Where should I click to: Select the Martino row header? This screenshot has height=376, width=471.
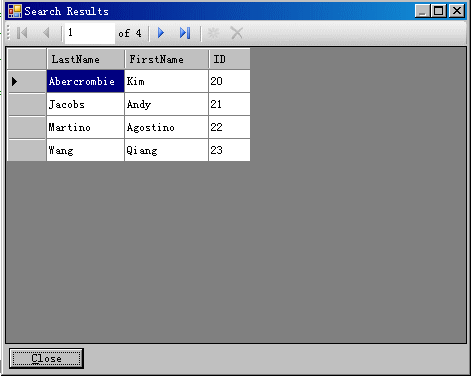(x=27, y=127)
